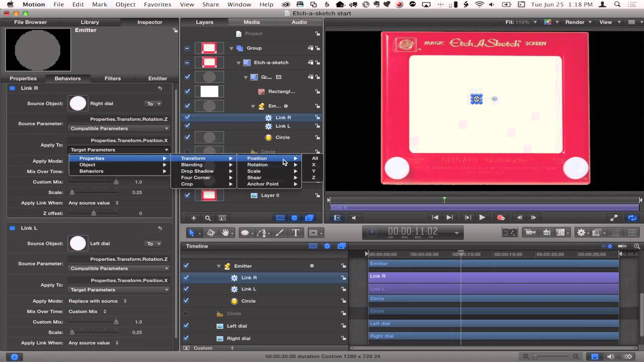Viewport: 644px width, 362px height.
Task: Reset Link L behavior parameters arrow
Action: click(x=160, y=228)
